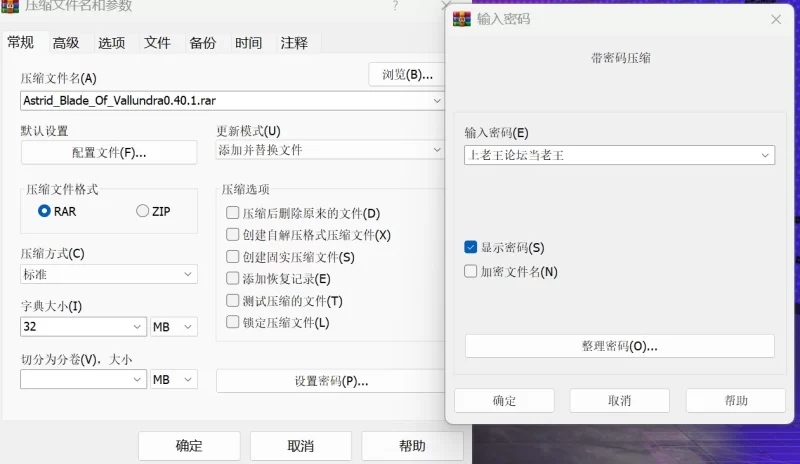This screenshot has width=800, height=464.
Task: Enable add recovery record (E)
Action: [232, 278]
